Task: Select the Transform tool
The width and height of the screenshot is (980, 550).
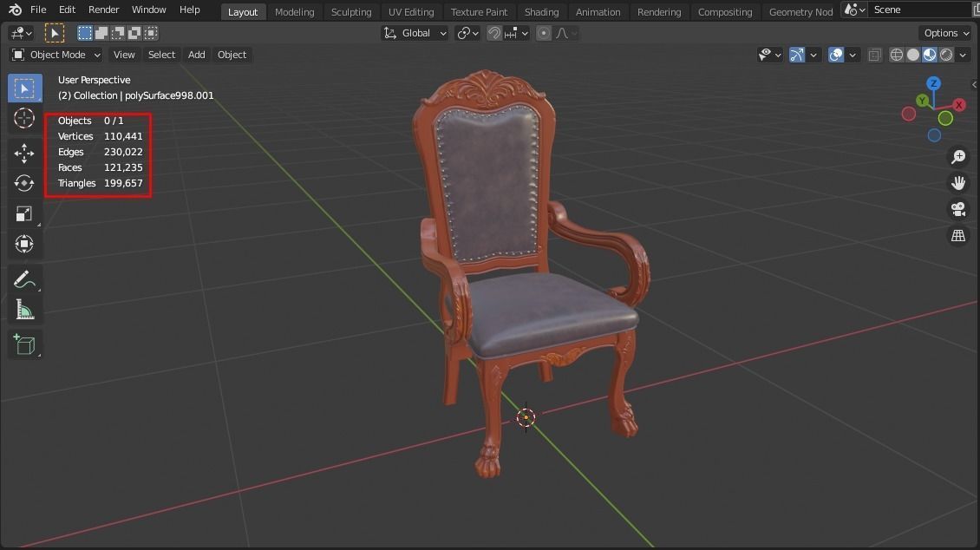Action: (24, 245)
